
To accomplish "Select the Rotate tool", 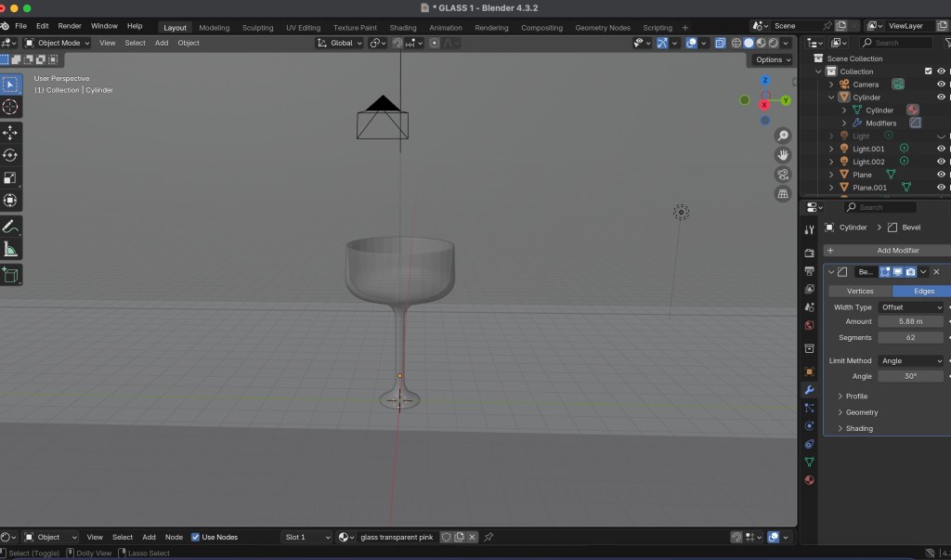I will pyautogui.click(x=10, y=155).
